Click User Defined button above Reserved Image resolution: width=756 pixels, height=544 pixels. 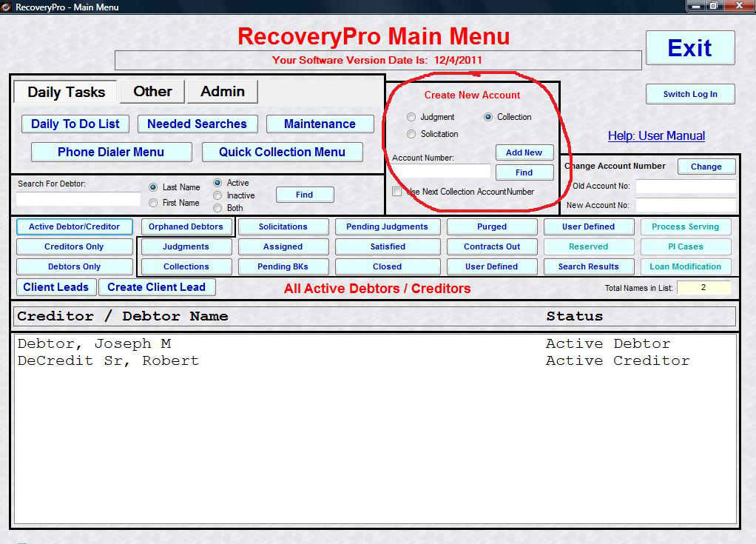coord(589,226)
